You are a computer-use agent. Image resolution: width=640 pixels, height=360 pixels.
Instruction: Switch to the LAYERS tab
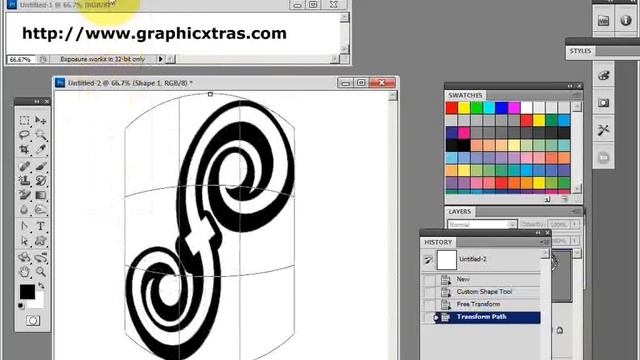click(460, 211)
